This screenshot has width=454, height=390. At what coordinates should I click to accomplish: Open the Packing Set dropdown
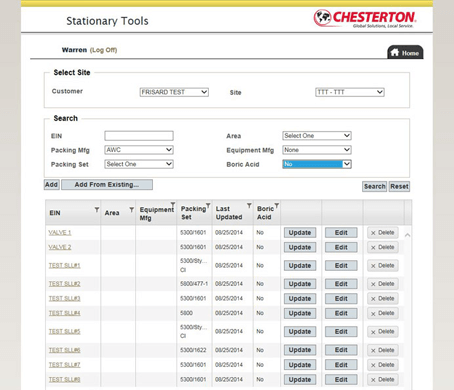pyautogui.click(x=139, y=164)
